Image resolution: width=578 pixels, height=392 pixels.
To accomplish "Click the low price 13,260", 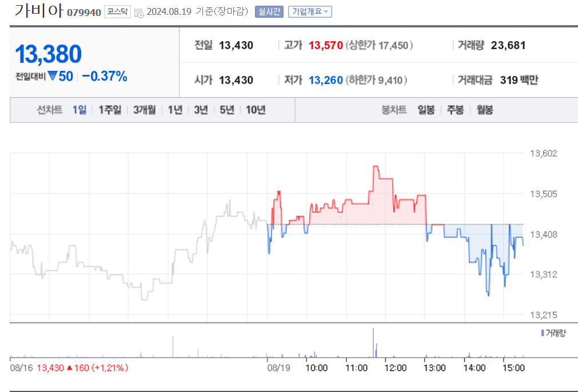I will coord(326,80).
